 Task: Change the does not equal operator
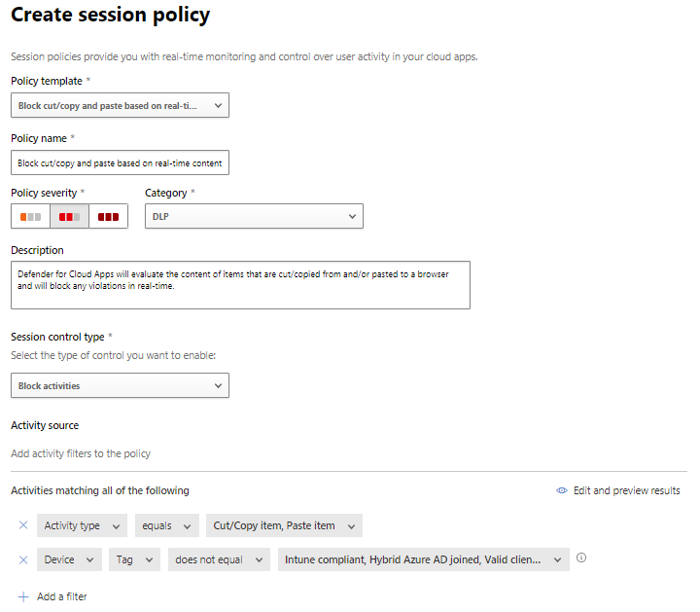(218, 559)
